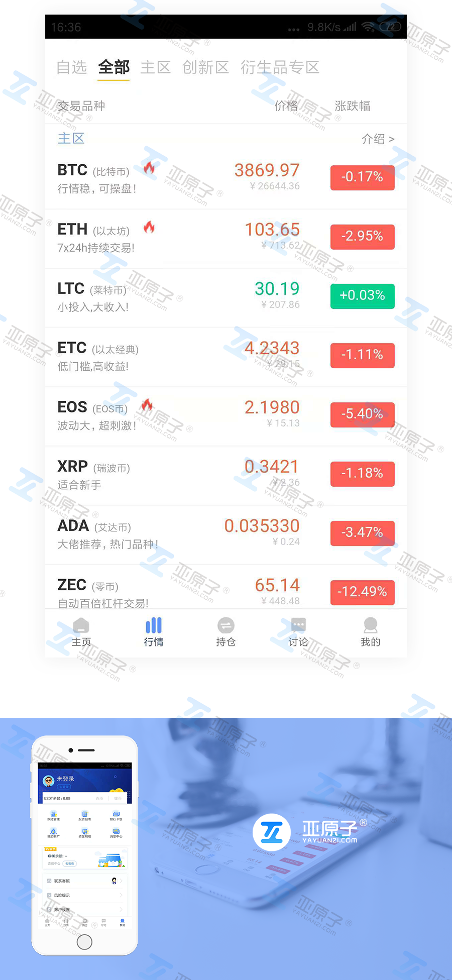Tap the ZEC -12.49% change button
The image size is (452, 980).
[x=362, y=592]
